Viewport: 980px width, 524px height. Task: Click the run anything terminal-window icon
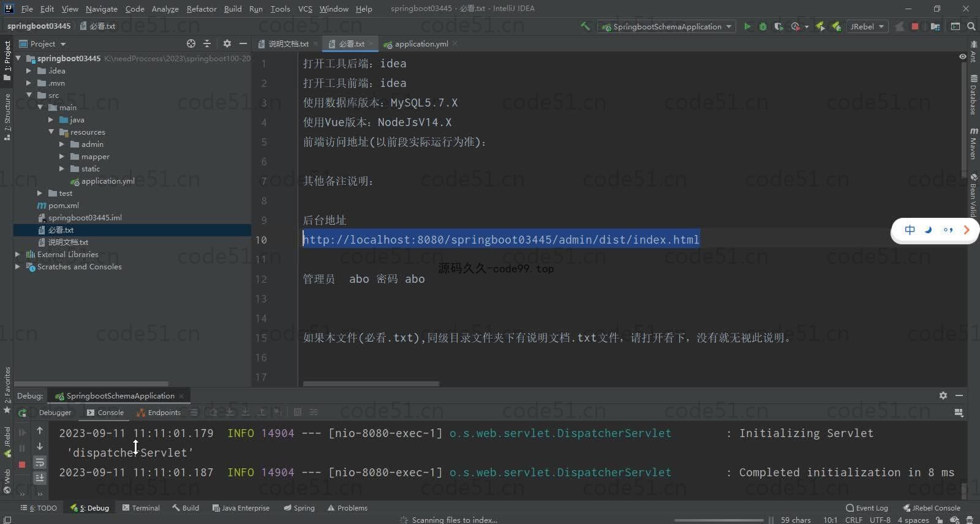pyautogui.click(x=956, y=26)
